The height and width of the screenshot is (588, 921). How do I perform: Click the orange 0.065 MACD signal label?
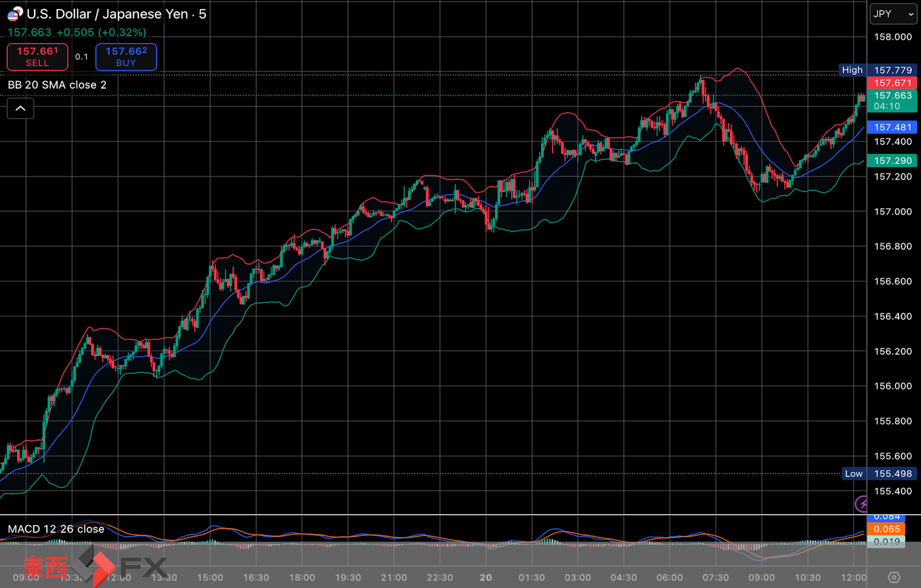(886, 529)
